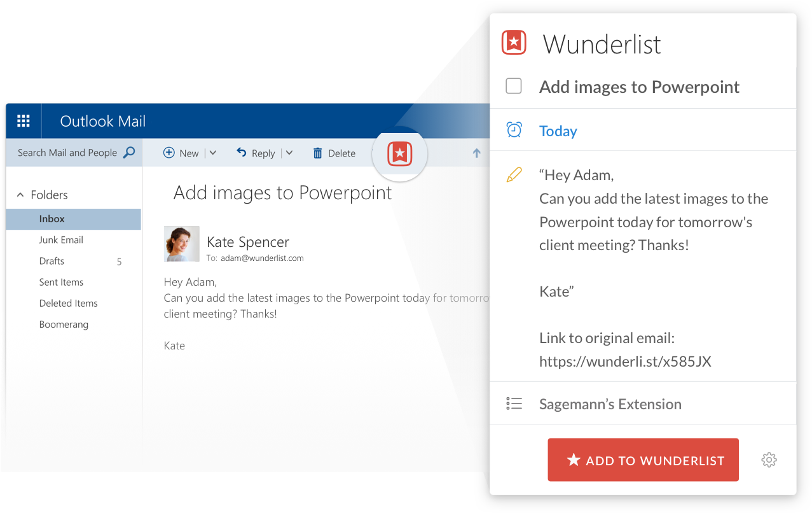Screen dimensions: 812x513
Task: Click the trash can icon in the mail toolbar
Action: pyautogui.click(x=318, y=153)
